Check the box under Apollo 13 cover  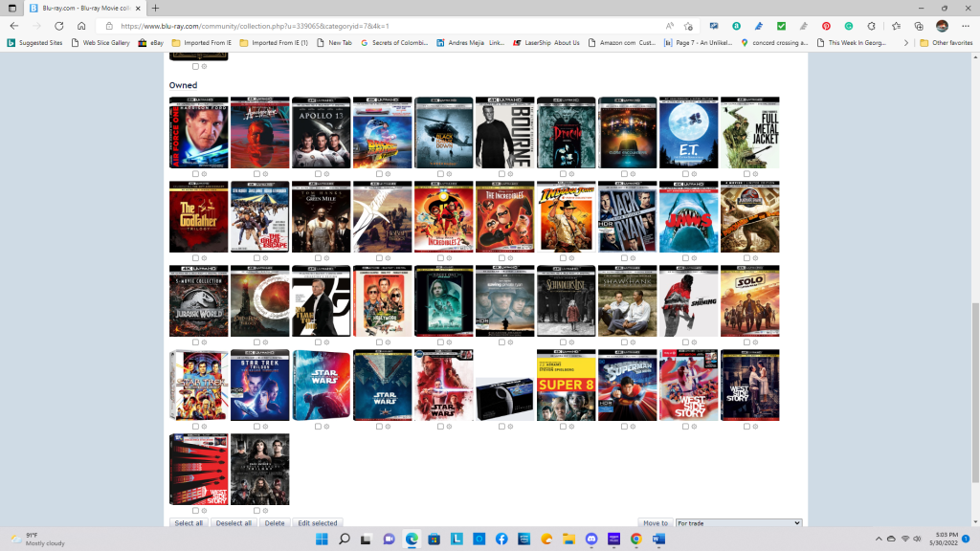[318, 174]
